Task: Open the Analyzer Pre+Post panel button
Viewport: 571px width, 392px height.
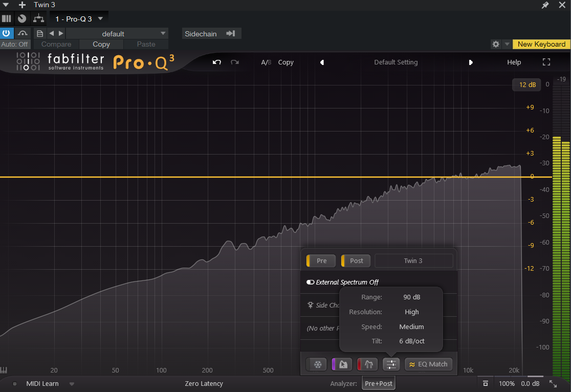Action: click(379, 384)
